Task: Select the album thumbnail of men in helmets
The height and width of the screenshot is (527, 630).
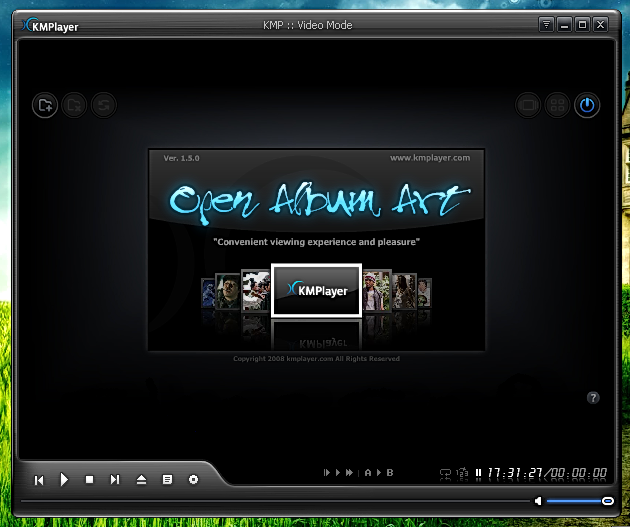Action: [256, 291]
